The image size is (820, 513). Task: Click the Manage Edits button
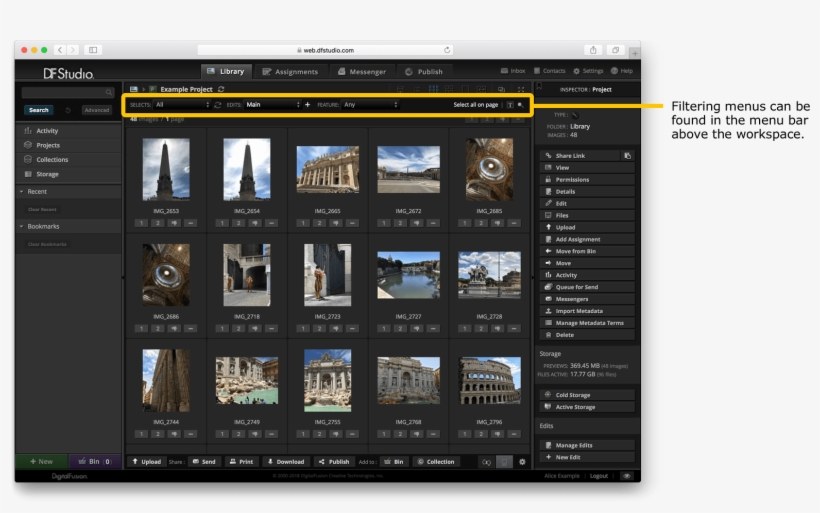(587, 446)
